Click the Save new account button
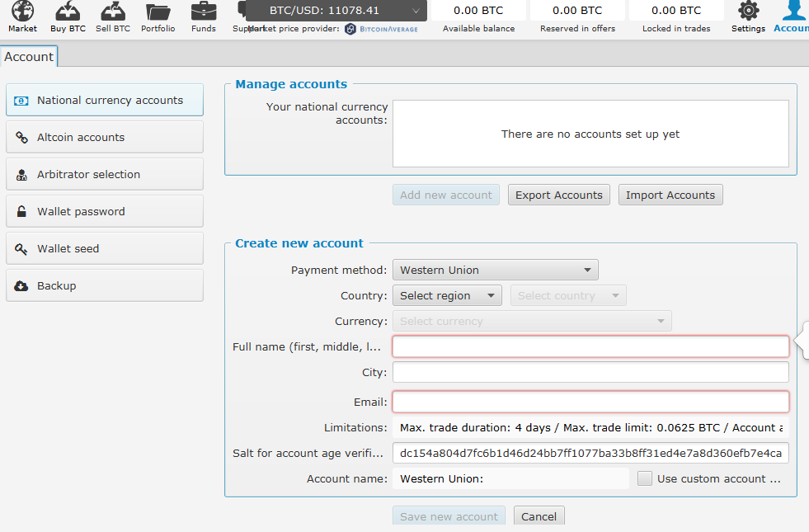The image size is (809, 532). [x=449, y=516]
